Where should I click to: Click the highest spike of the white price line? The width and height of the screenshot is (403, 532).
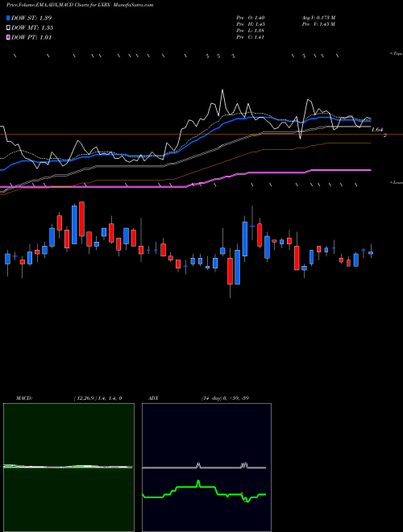click(x=222, y=90)
